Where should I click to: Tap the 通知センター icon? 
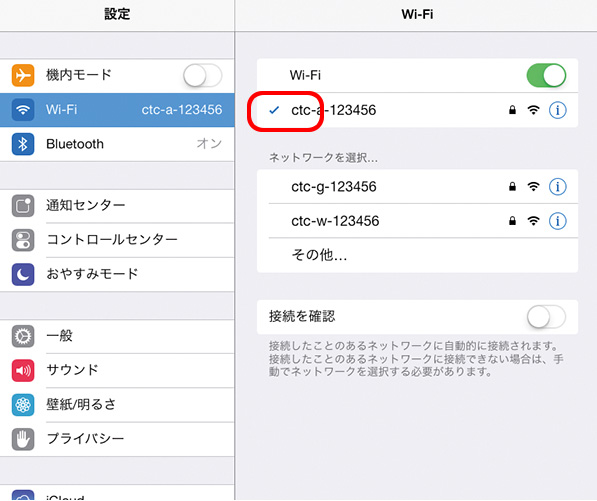click(23, 206)
